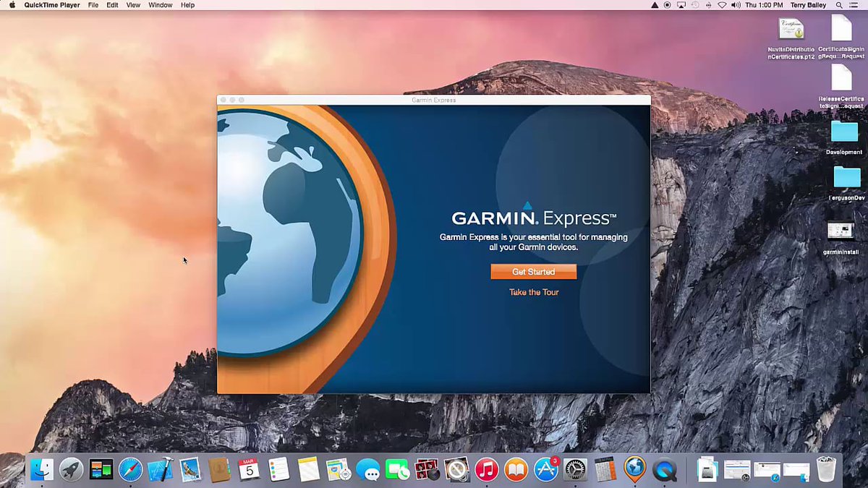Open Calculator from the Dock
Image resolution: width=868 pixels, height=488 pixels.
[x=605, y=470]
